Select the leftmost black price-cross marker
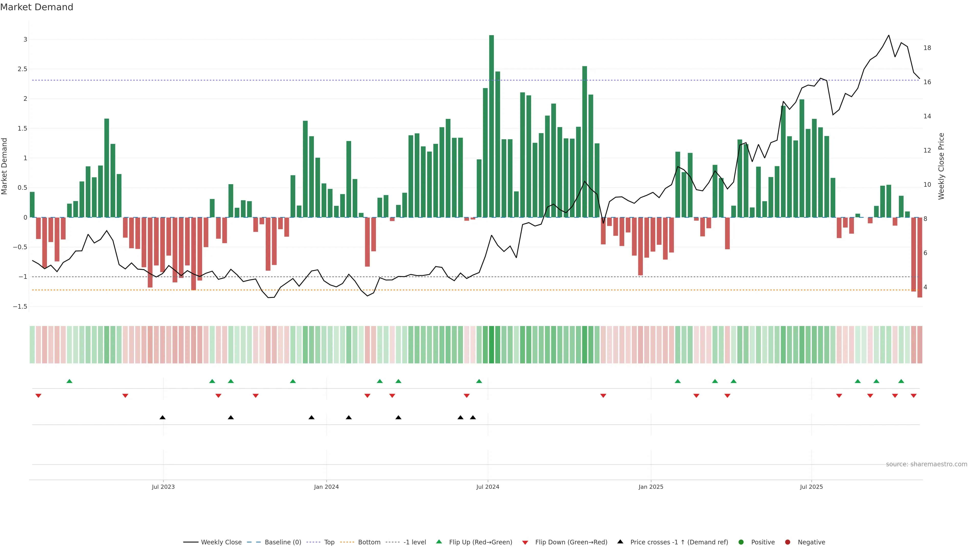980x551 pixels. coord(163,418)
